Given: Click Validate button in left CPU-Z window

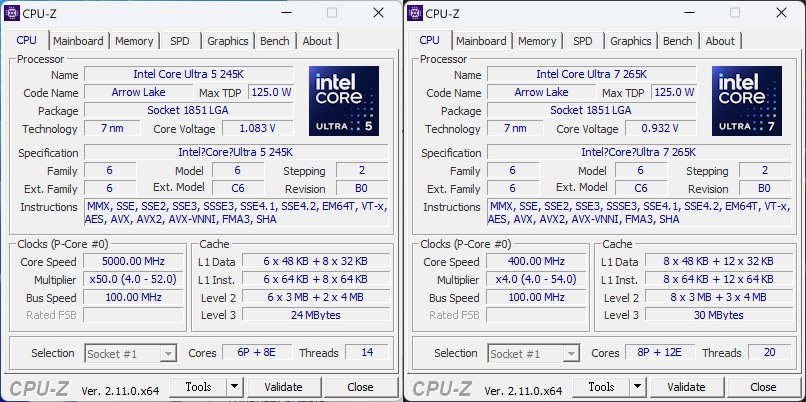Looking at the screenshot, I should click(x=283, y=387).
